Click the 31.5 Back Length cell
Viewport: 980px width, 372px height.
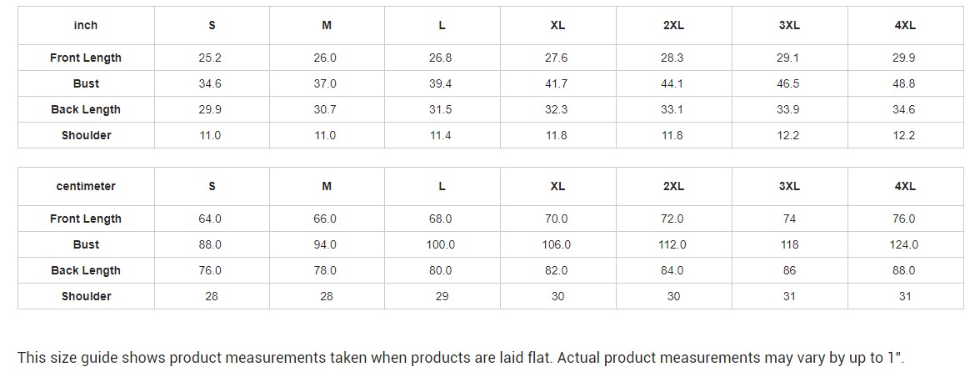tap(441, 109)
